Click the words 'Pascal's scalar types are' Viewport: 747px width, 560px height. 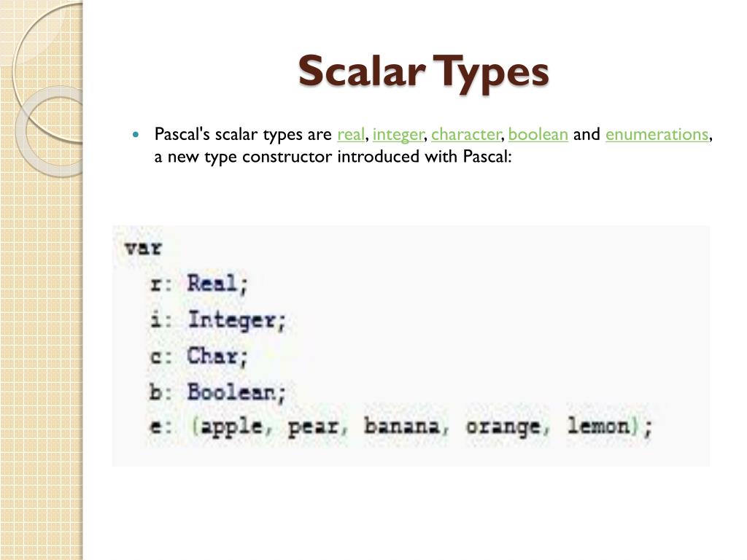coord(243,134)
